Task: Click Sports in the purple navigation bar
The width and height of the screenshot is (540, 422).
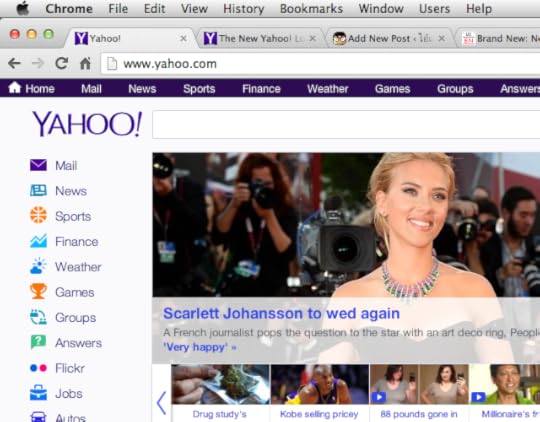Action: [199, 89]
